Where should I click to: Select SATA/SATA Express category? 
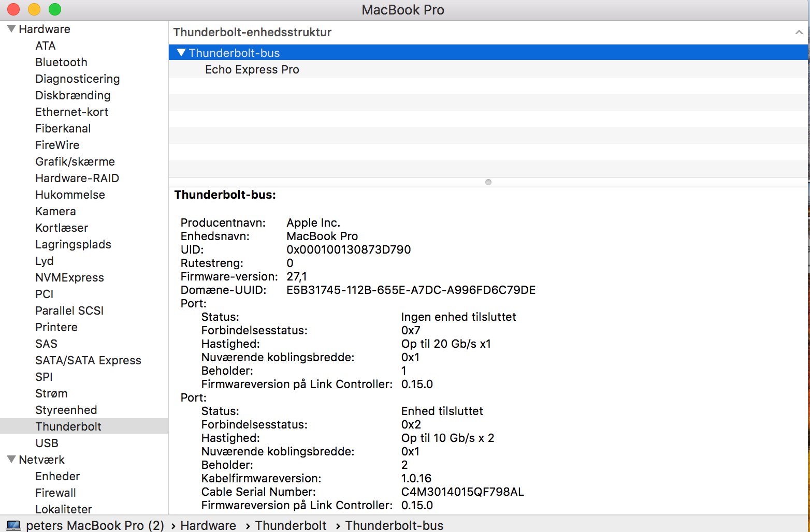point(88,360)
